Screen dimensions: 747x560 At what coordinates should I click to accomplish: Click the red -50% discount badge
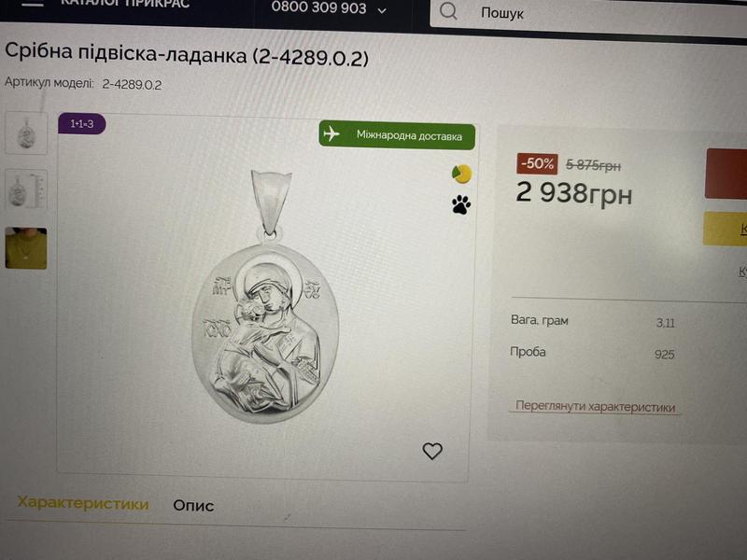pyautogui.click(x=537, y=163)
